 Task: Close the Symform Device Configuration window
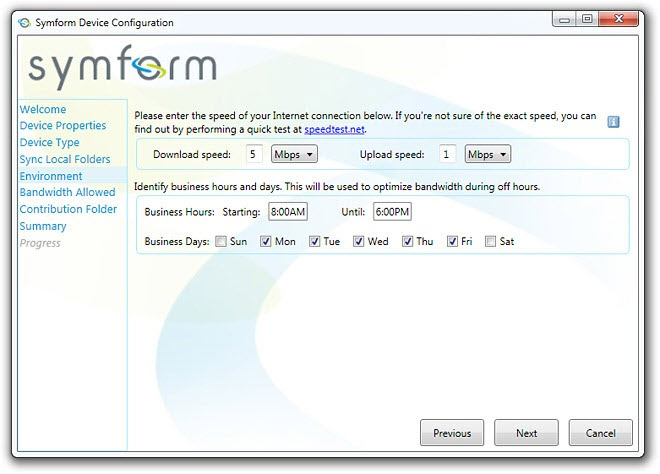(x=618, y=19)
